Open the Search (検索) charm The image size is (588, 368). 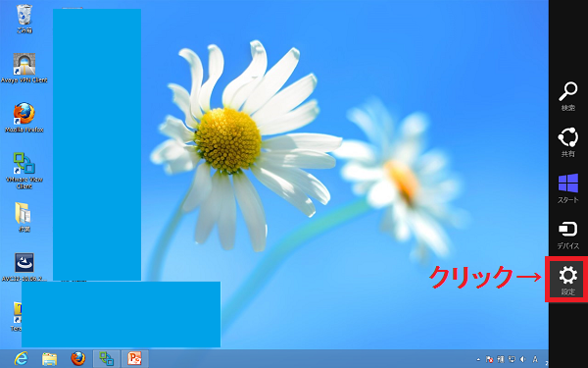click(567, 96)
